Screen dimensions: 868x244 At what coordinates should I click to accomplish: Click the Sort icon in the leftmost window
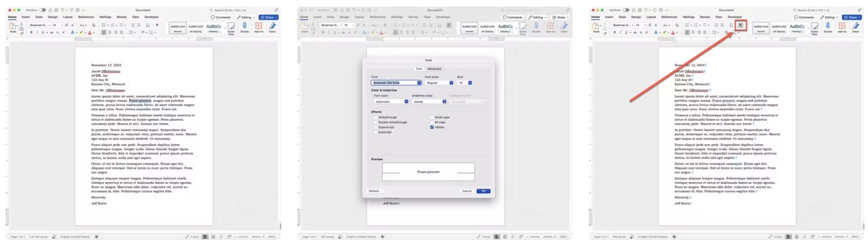click(148, 25)
